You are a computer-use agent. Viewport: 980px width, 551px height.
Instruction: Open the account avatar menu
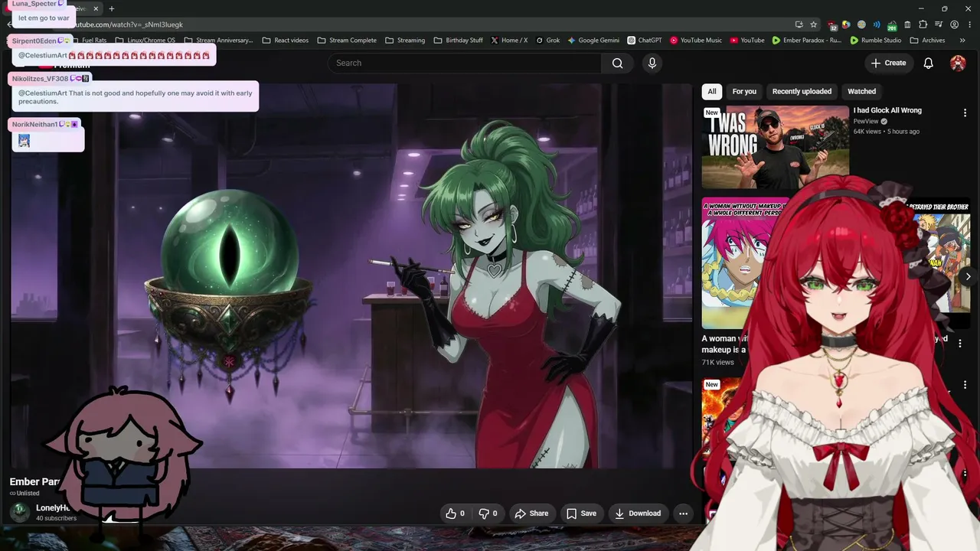coord(958,63)
